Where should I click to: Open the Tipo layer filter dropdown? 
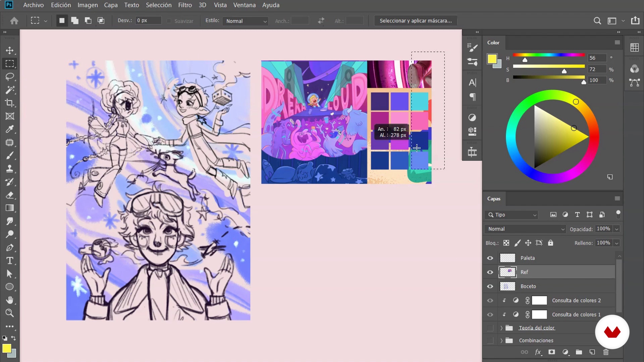coord(512,215)
